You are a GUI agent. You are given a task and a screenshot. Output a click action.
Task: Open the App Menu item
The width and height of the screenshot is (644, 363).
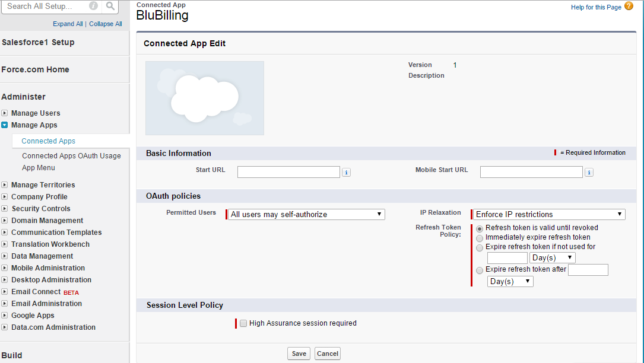click(39, 168)
